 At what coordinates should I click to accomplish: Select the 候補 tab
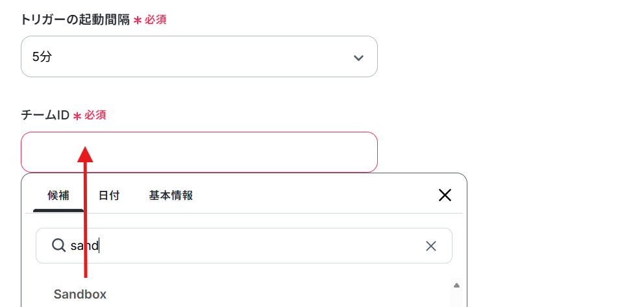[58, 196]
